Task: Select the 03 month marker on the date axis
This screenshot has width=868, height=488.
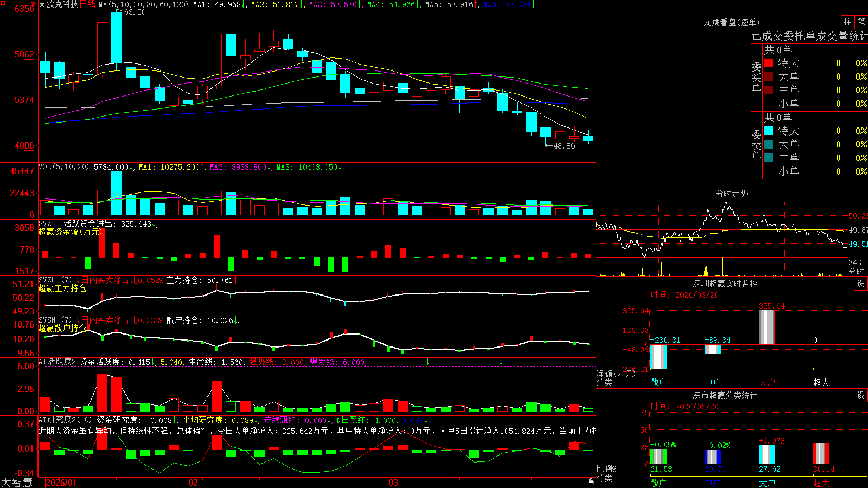Action: coord(393,483)
